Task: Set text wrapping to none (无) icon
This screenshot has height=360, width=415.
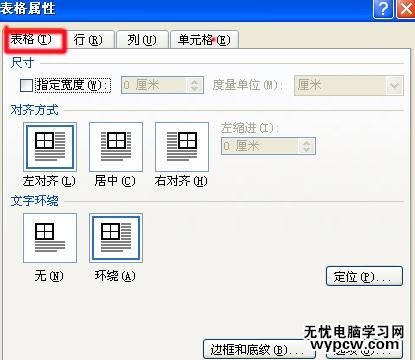Action: (50, 238)
